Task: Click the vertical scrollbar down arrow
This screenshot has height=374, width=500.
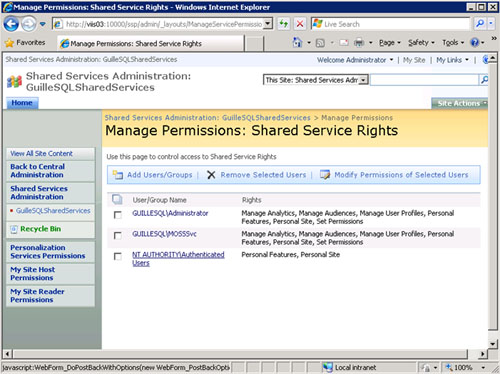Action: click(x=493, y=343)
